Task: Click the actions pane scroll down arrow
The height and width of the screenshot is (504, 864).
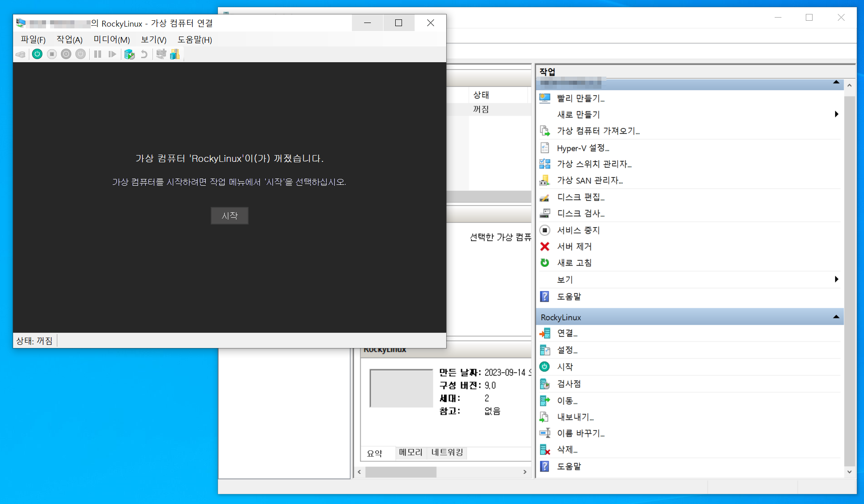Action: 849,472
